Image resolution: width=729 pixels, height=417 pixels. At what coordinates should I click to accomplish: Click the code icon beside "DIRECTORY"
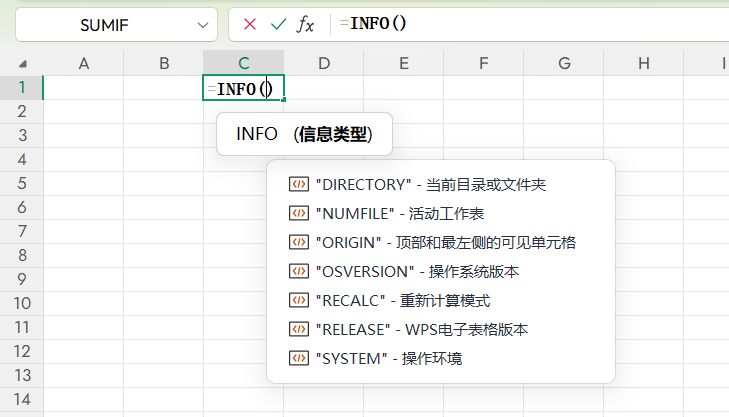click(298, 185)
